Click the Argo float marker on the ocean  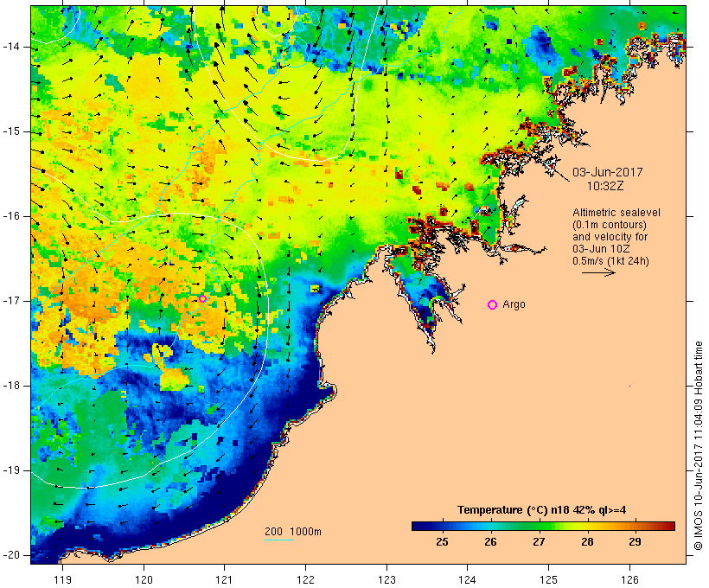[x=202, y=298]
